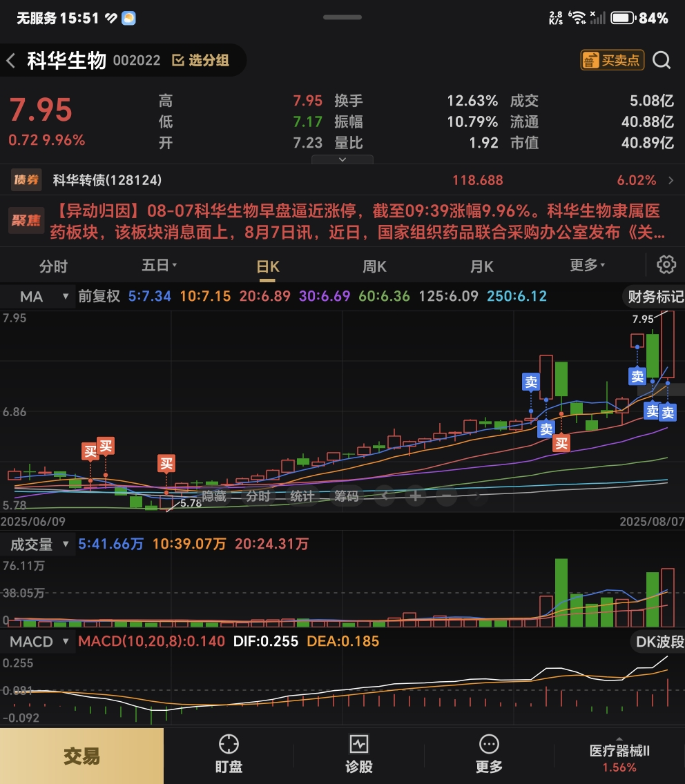Click the red 买 marker at 5.78 low
Viewport: 685px width, 784px height.
[166, 464]
